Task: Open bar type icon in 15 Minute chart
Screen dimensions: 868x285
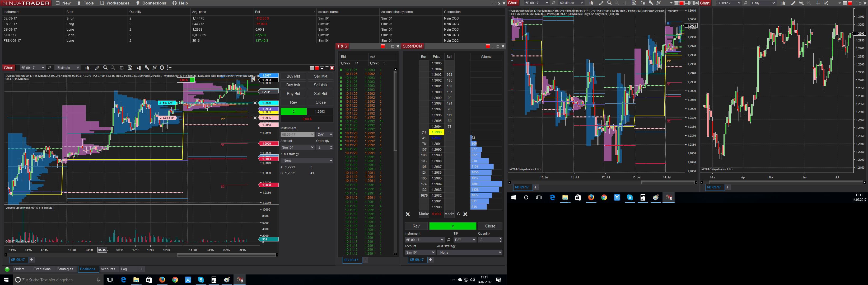Action: [x=87, y=68]
